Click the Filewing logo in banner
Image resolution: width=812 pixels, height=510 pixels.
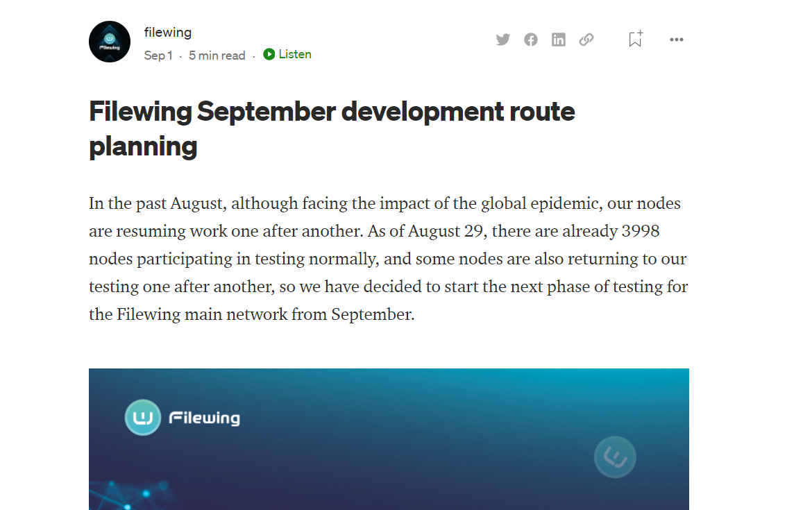click(x=143, y=417)
